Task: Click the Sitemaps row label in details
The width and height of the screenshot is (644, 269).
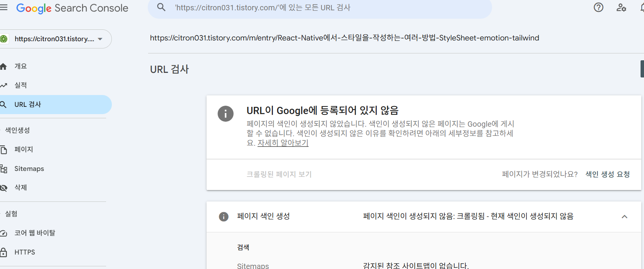Action: 253,266
